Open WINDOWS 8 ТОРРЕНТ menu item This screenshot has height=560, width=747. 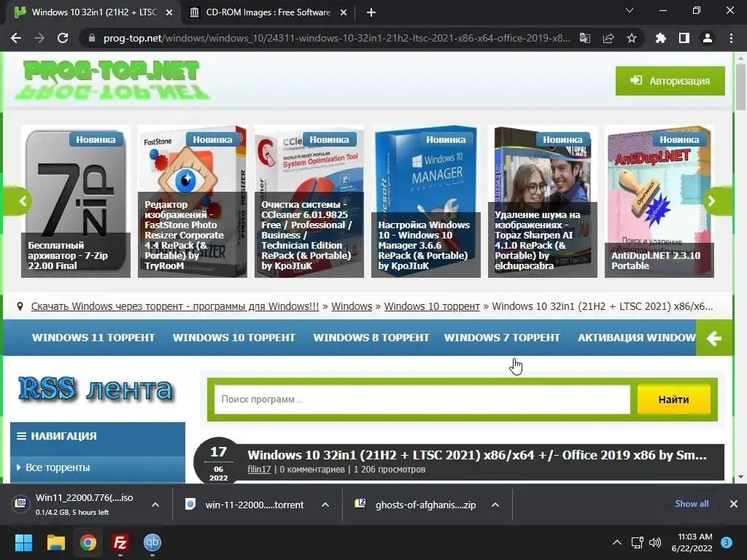tap(371, 338)
